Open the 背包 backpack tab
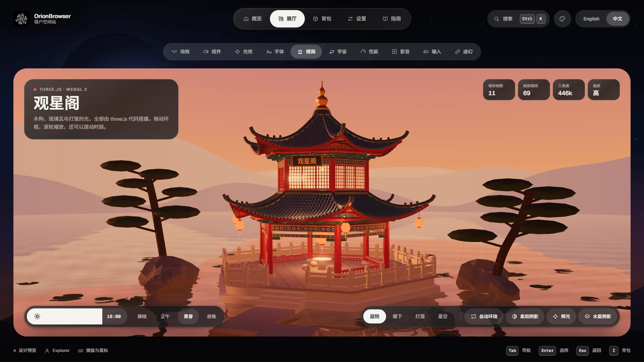Viewport: 644px width, 362px height. [322, 19]
